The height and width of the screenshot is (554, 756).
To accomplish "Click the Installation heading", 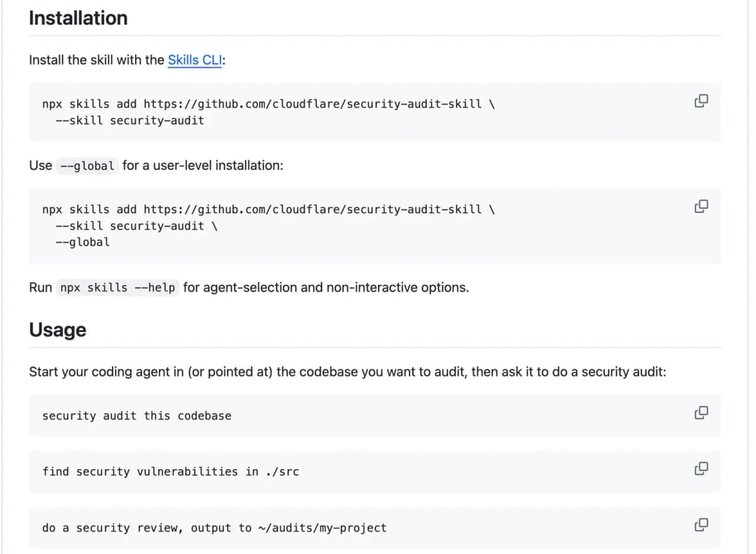I will [x=78, y=18].
